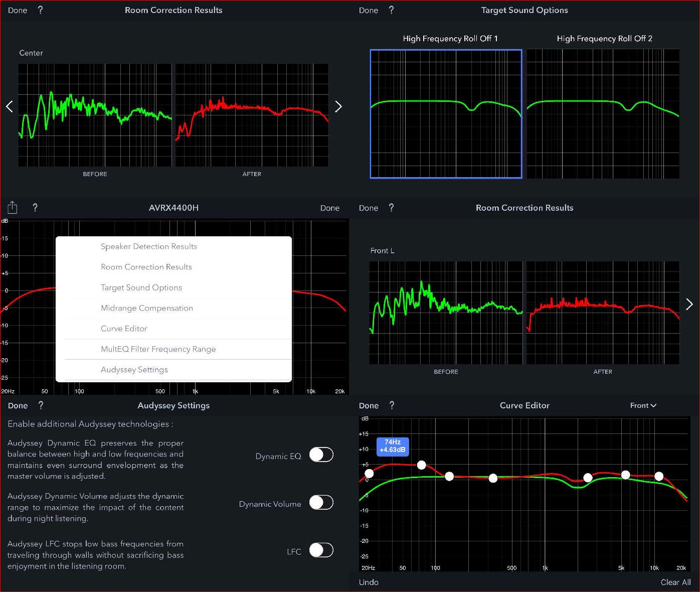Select the leftmost curve control point near 20Hz

pyautogui.click(x=369, y=473)
